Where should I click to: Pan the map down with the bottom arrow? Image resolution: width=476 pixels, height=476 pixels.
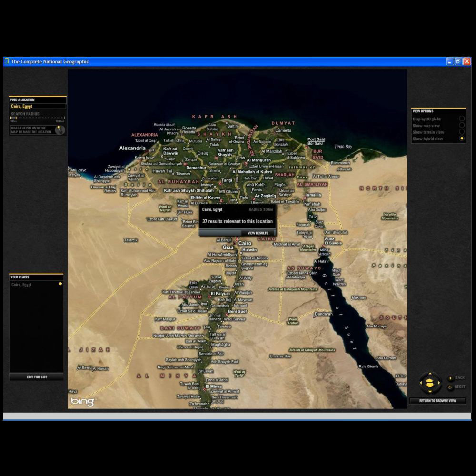[x=430, y=390]
